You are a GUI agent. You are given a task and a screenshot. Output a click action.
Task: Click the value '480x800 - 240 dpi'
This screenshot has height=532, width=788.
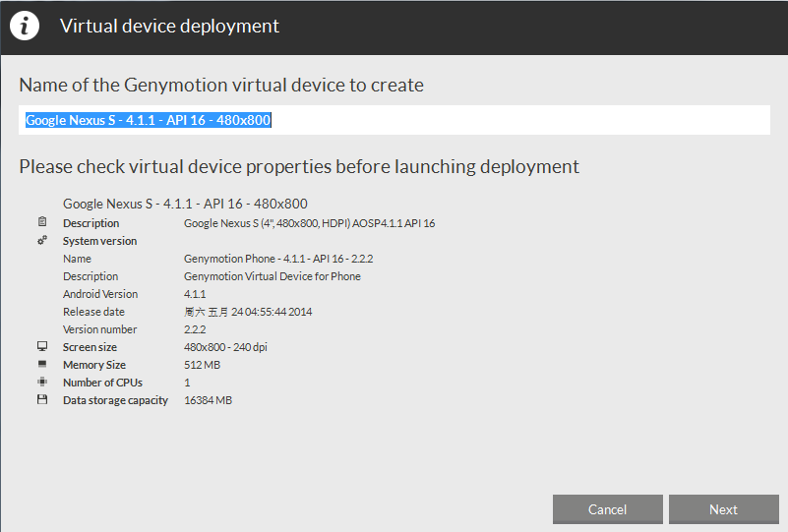225,347
